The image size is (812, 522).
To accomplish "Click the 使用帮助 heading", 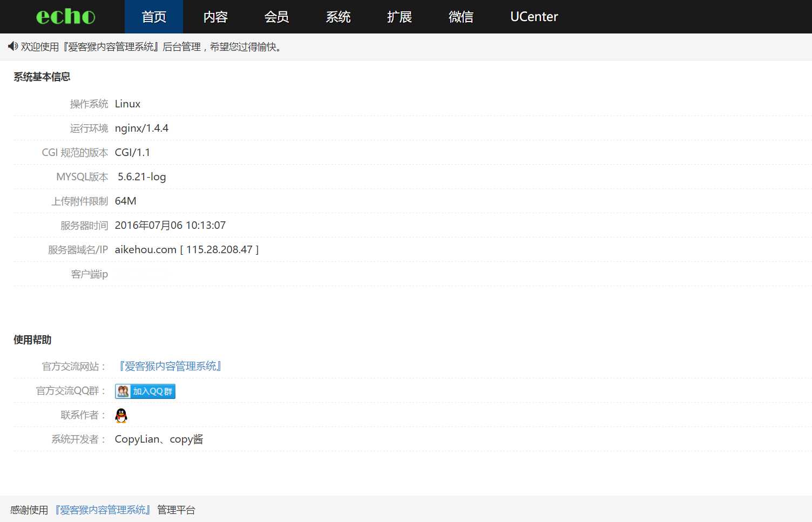I will point(32,340).
